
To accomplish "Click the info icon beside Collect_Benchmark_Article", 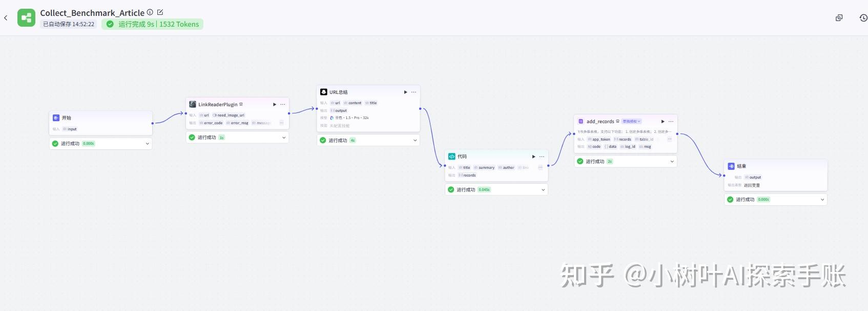I will point(150,12).
